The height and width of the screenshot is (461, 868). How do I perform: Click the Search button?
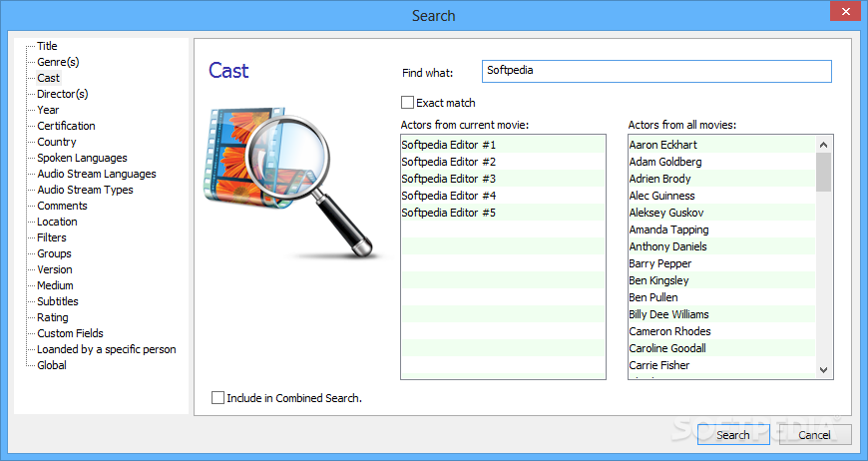tap(733, 435)
